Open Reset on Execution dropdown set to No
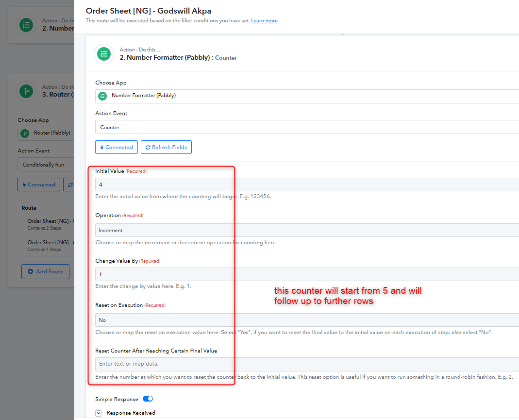The image size is (519, 420). [307, 320]
